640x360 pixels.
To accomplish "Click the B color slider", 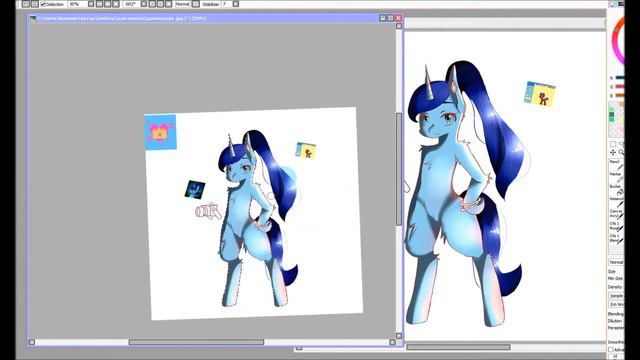I will pos(620,96).
